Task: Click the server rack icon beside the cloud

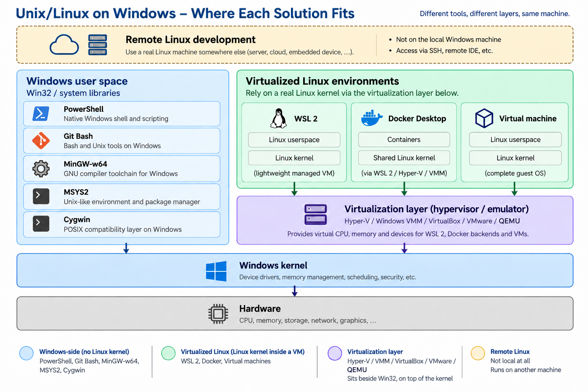Action: tap(98, 45)
